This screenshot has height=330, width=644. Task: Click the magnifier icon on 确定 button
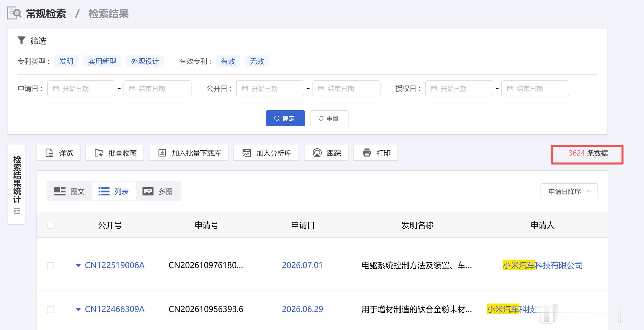coord(277,118)
